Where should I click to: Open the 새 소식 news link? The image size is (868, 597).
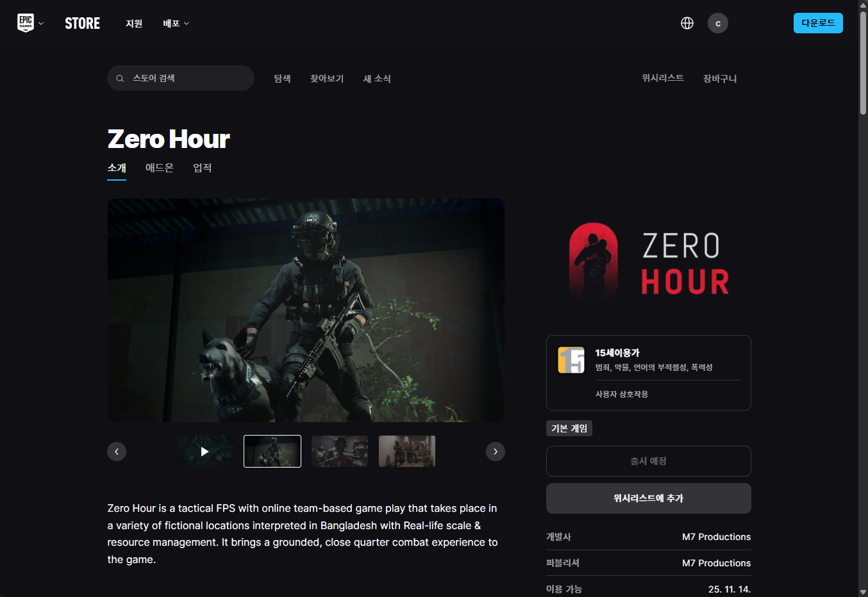377,78
